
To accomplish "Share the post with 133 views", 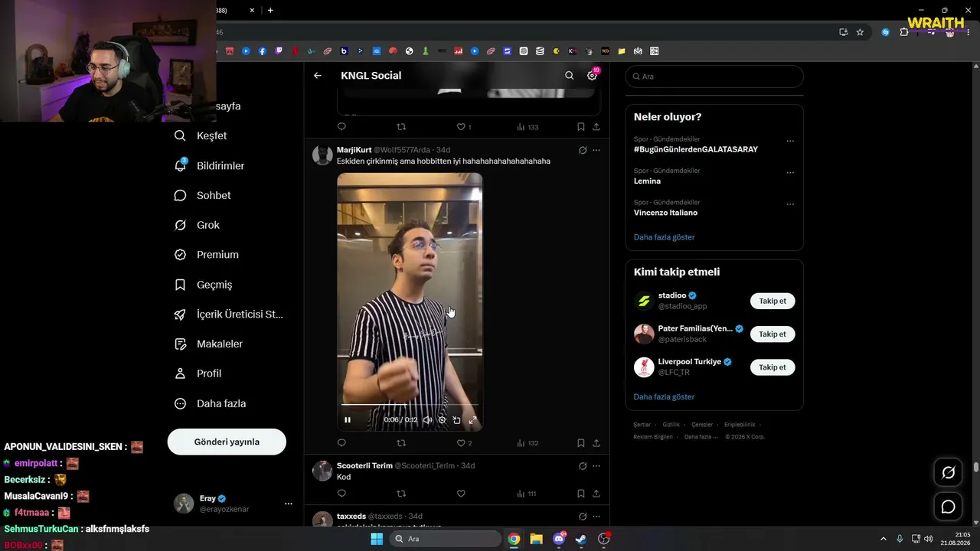I will click(596, 127).
